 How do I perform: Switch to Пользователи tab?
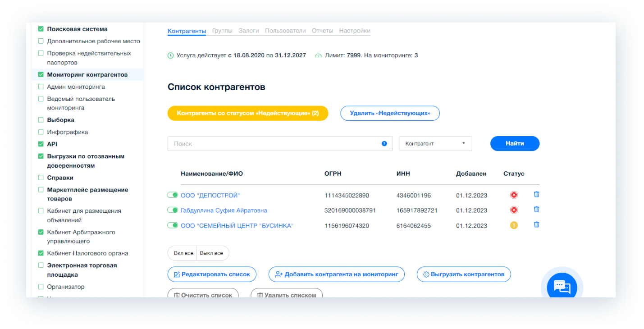click(285, 31)
